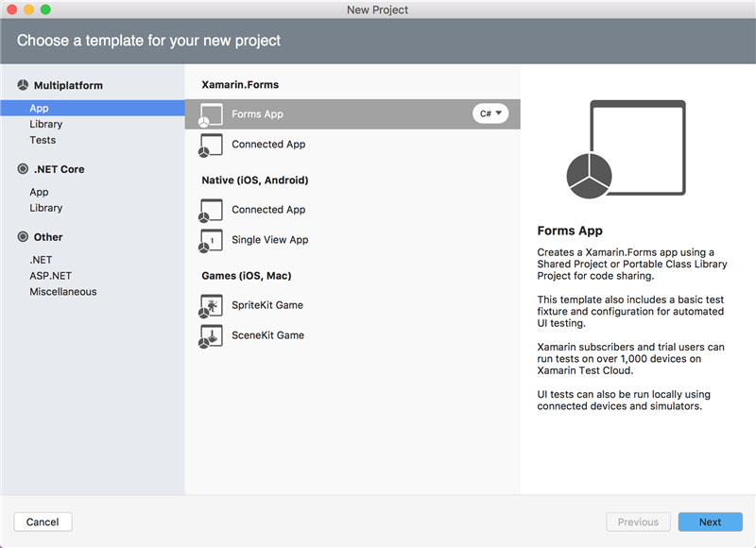Close the New Project window

pos(12,9)
